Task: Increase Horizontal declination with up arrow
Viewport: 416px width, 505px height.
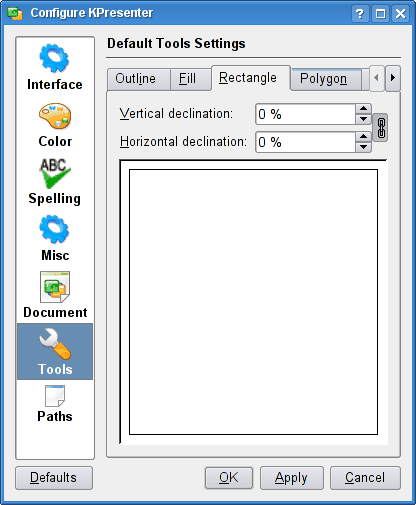Action: coord(363,137)
